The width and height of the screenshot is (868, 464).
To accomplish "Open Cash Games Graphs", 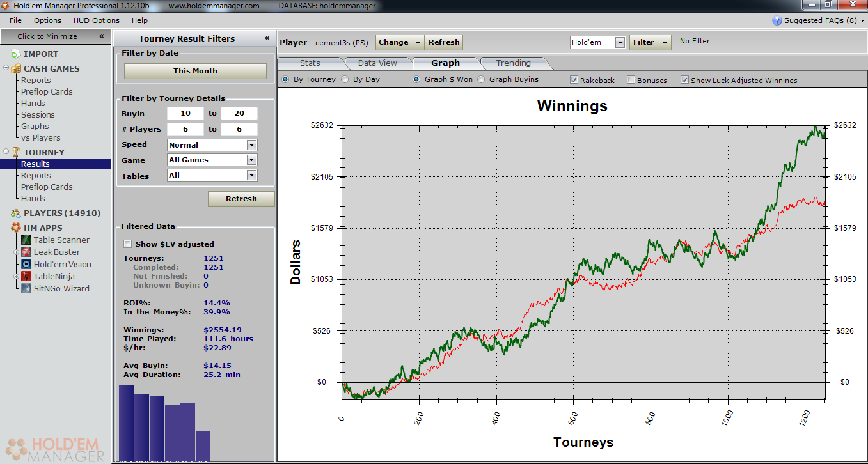I will (x=35, y=126).
